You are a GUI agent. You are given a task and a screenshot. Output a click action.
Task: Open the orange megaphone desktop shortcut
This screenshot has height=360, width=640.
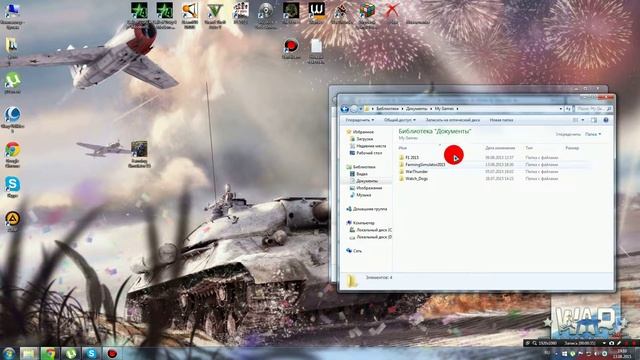pos(190,15)
